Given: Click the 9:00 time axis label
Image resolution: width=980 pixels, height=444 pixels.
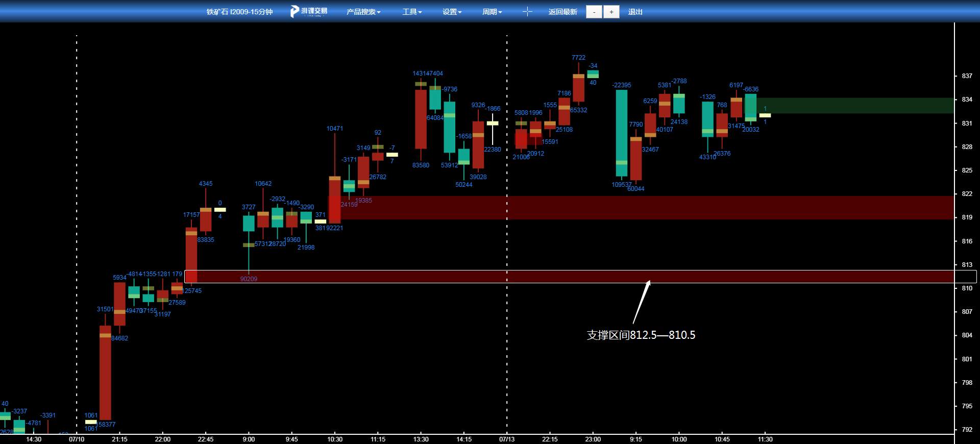Looking at the screenshot, I should click(249, 439).
